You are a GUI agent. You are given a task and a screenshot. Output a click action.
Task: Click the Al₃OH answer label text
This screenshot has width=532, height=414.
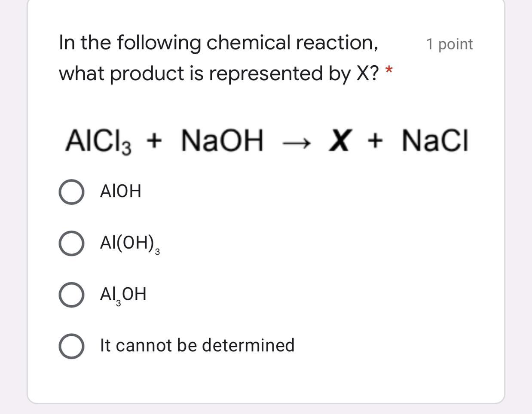pos(123,295)
